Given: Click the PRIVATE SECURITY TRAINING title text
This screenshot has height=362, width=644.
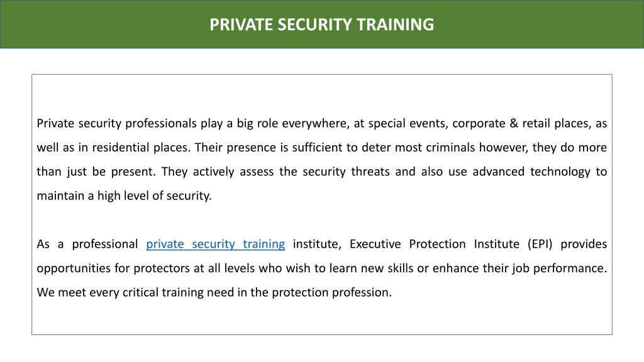Looking at the screenshot, I should pyautogui.click(x=321, y=25).
